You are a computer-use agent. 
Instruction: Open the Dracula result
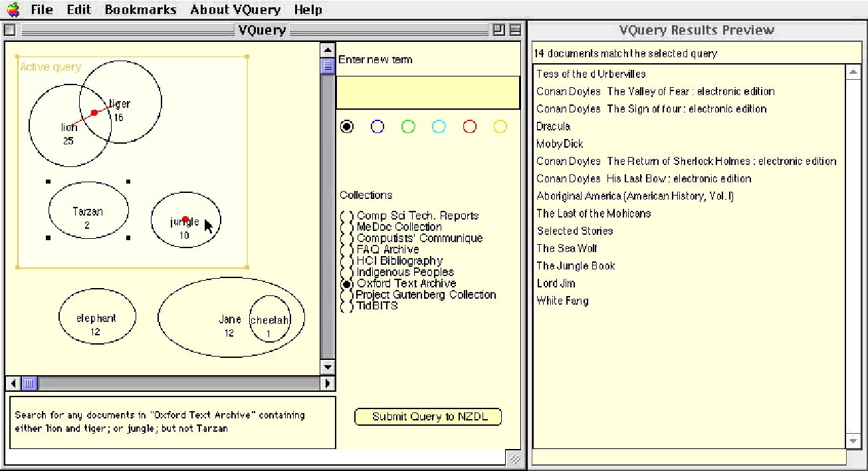[553, 126]
